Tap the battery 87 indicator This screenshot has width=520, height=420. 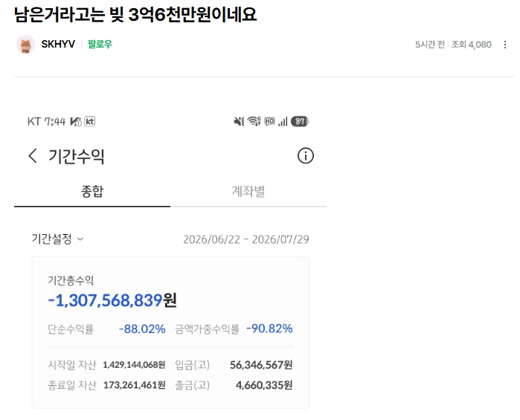click(300, 122)
